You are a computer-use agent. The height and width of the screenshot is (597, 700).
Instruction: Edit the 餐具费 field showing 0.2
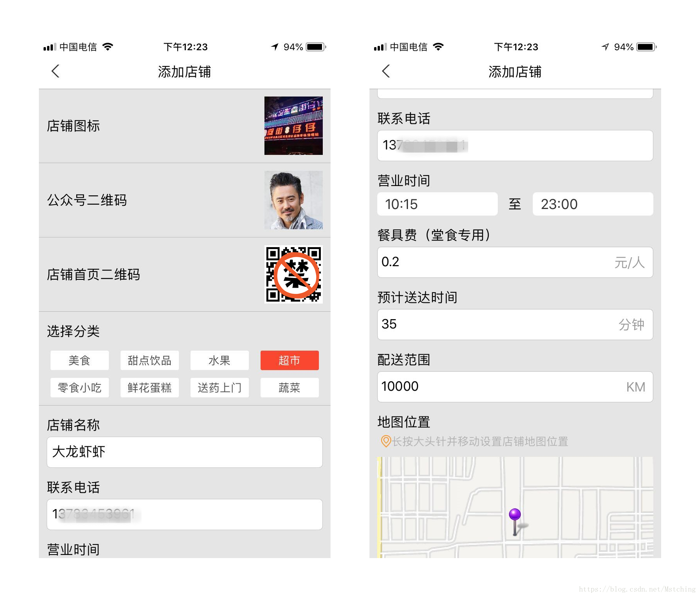tap(515, 262)
